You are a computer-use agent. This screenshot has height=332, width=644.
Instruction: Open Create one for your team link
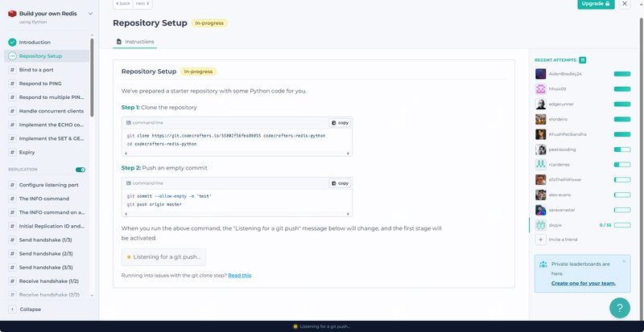583,284
